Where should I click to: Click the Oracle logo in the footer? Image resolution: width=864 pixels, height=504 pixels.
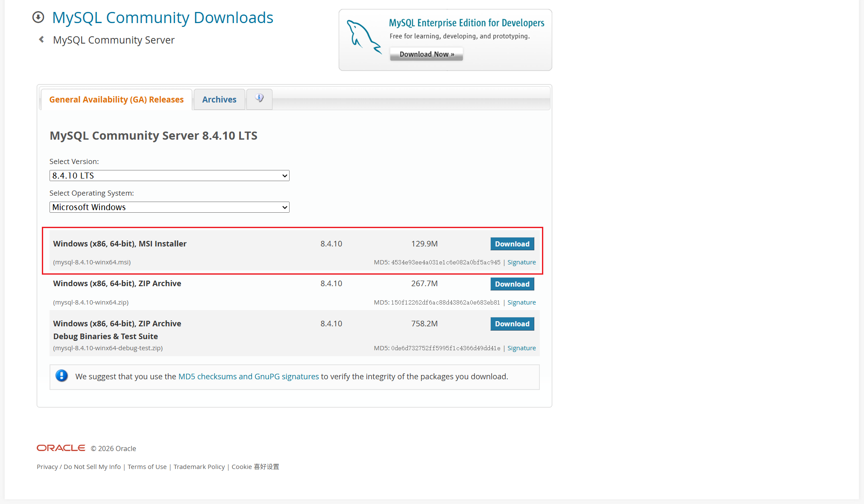pyautogui.click(x=61, y=448)
